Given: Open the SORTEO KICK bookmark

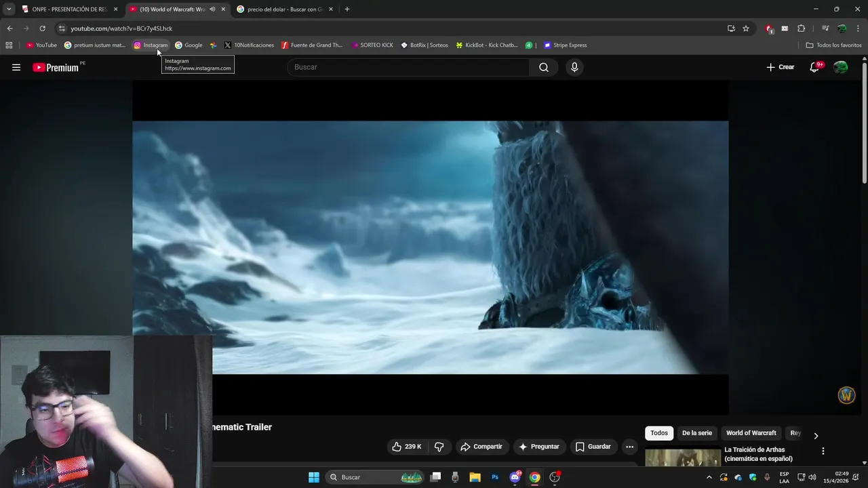Looking at the screenshot, I should coord(372,45).
